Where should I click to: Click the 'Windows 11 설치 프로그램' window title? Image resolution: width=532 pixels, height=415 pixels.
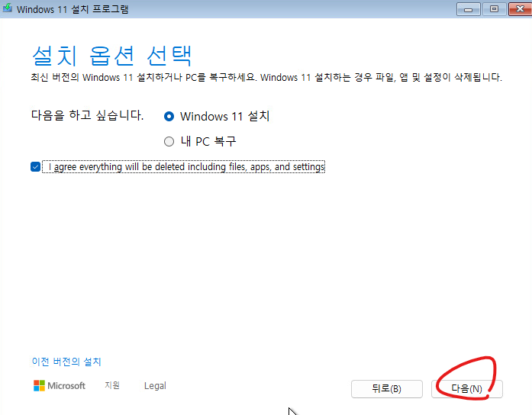[73, 9]
